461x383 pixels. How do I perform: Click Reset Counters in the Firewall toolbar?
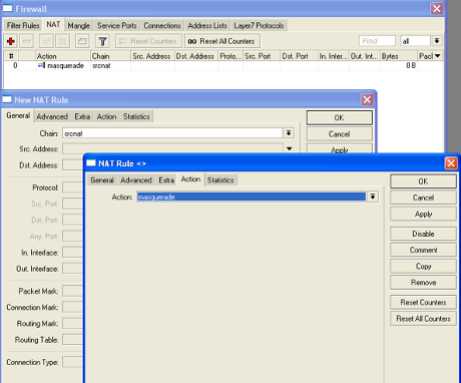[x=148, y=41]
